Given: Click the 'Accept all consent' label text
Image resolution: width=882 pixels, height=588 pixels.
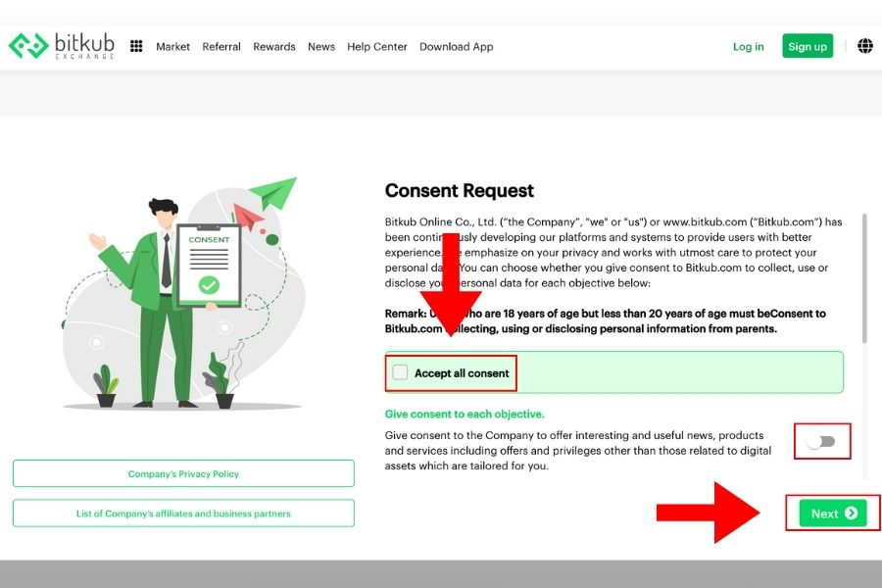Looking at the screenshot, I should tap(462, 373).
